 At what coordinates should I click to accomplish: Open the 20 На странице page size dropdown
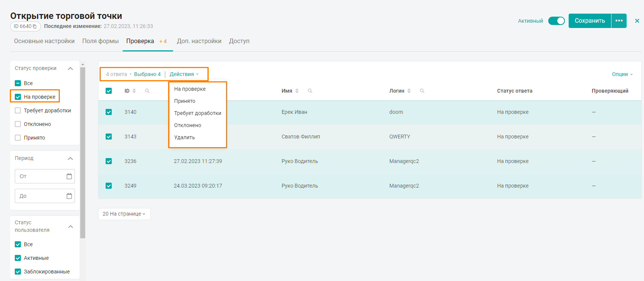click(124, 214)
